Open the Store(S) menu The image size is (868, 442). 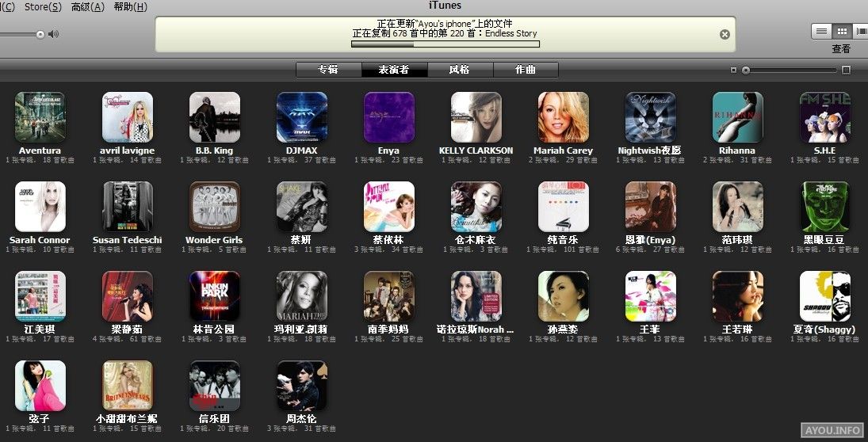(x=43, y=6)
